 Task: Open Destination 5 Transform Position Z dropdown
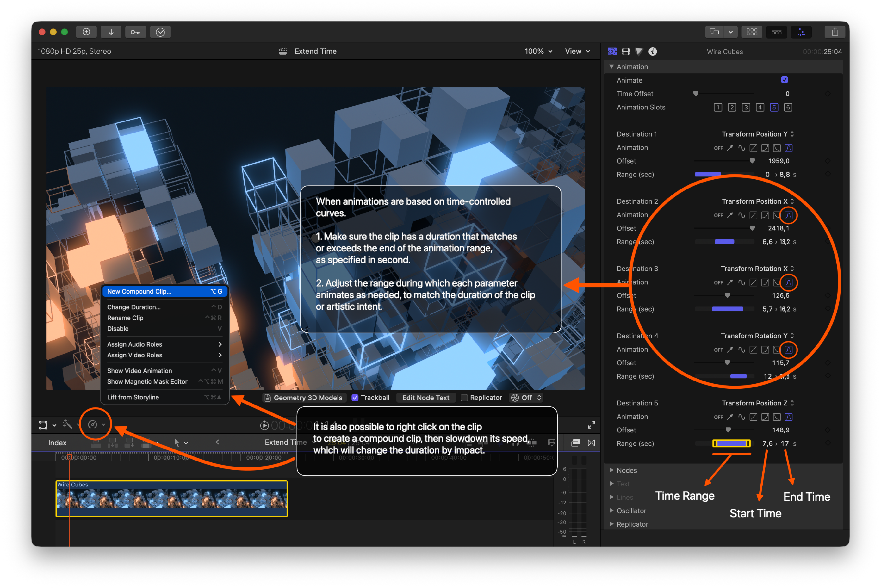(x=758, y=403)
